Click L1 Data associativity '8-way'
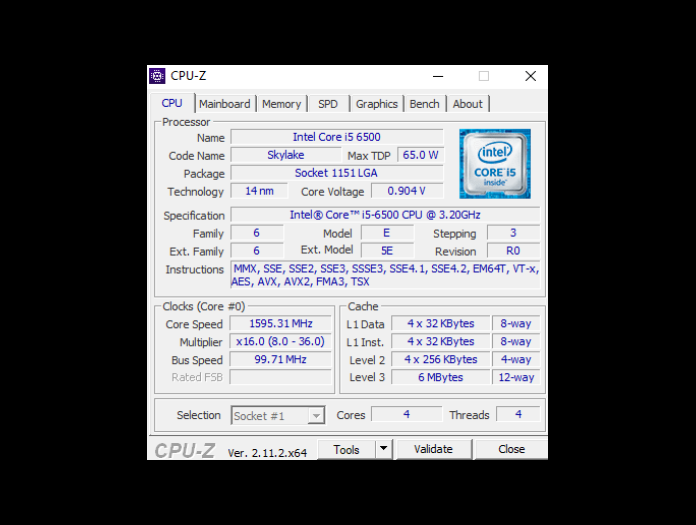The image size is (696, 525). [x=516, y=324]
